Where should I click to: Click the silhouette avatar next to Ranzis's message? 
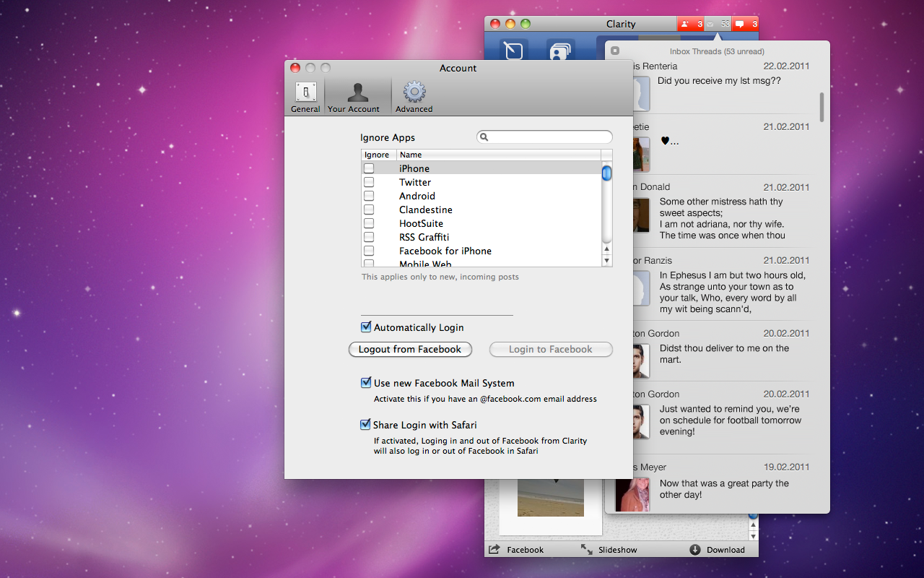(x=641, y=289)
